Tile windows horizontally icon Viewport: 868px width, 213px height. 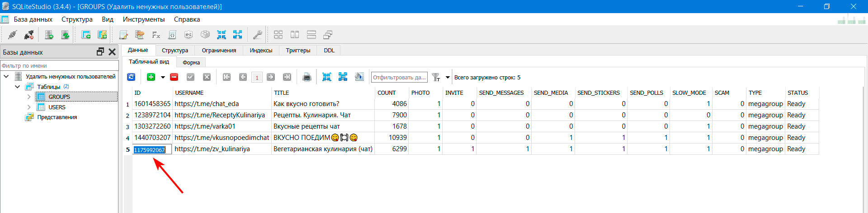click(295, 35)
